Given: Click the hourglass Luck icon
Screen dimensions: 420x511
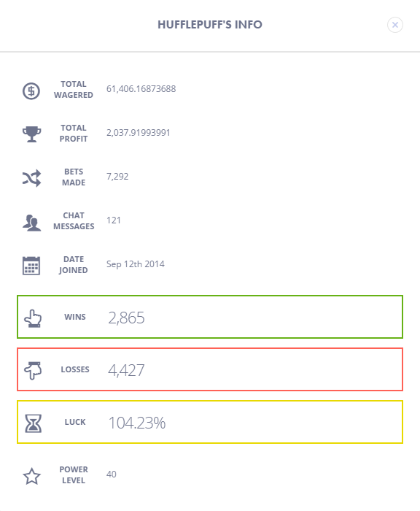Looking at the screenshot, I should [33, 423].
